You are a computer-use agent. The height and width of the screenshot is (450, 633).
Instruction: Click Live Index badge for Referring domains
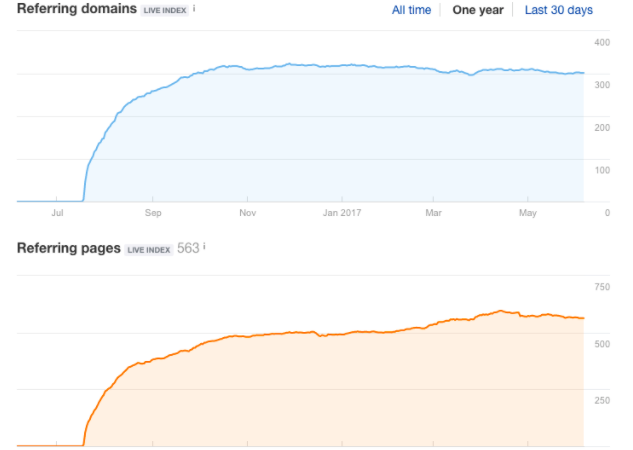(165, 10)
